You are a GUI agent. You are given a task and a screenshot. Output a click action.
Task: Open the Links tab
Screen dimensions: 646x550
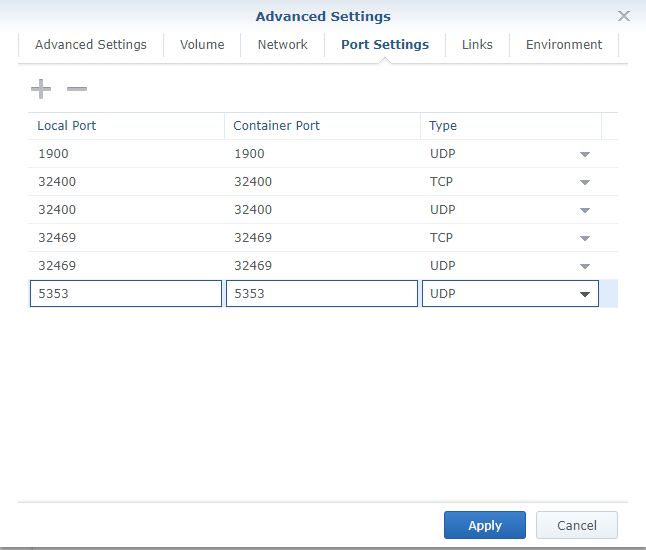(x=477, y=44)
